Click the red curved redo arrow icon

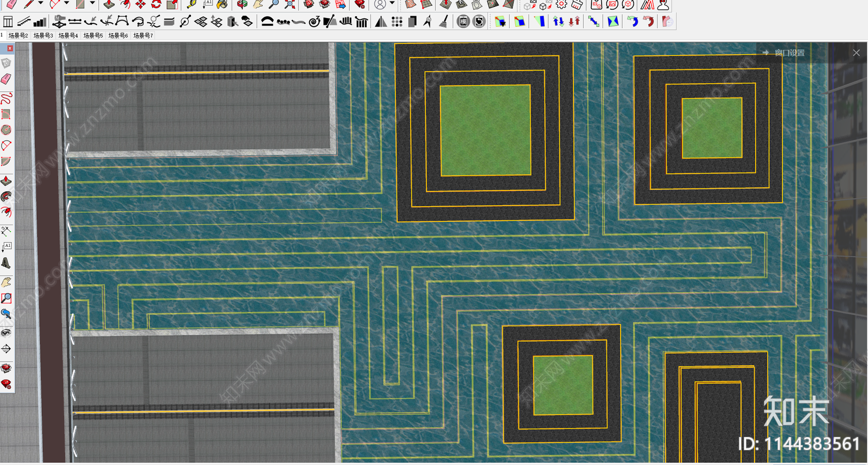click(648, 22)
